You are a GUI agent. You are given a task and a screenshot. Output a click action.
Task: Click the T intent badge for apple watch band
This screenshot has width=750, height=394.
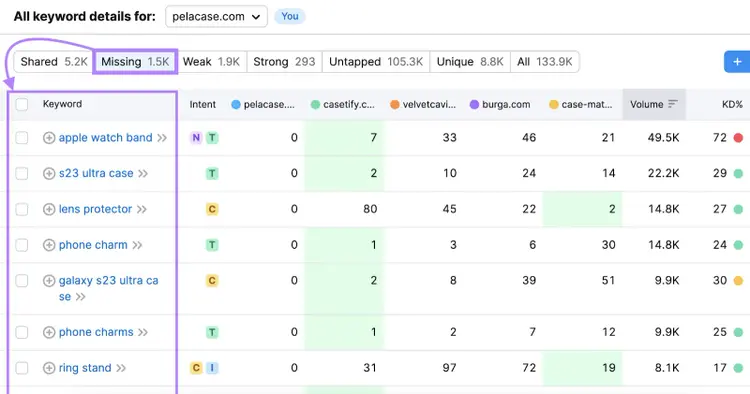click(x=212, y=138)
